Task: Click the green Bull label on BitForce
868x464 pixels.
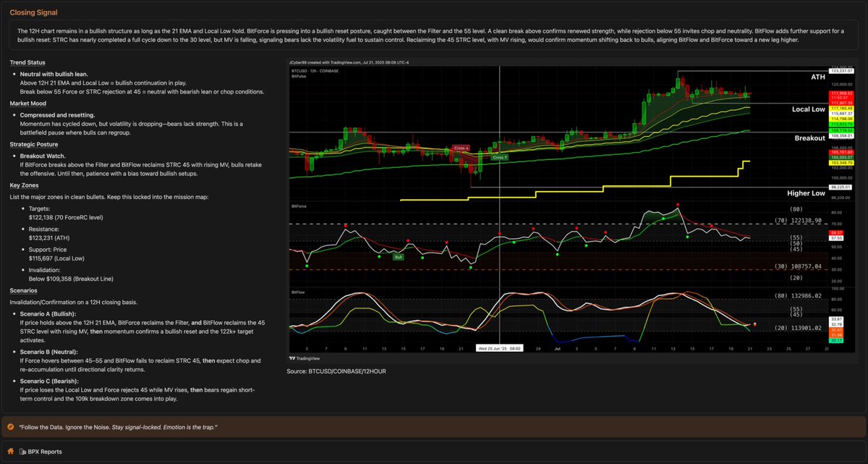Action: (x=398, y=257)
